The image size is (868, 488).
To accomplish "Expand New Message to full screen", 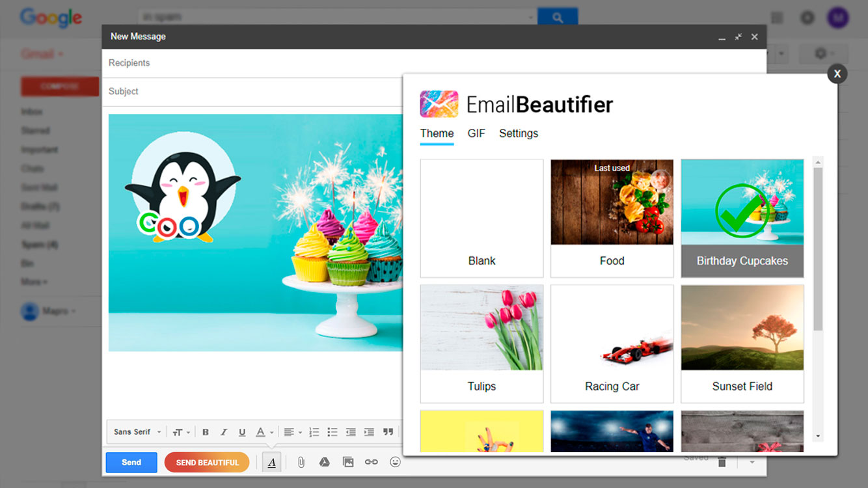I will [738, 37].
